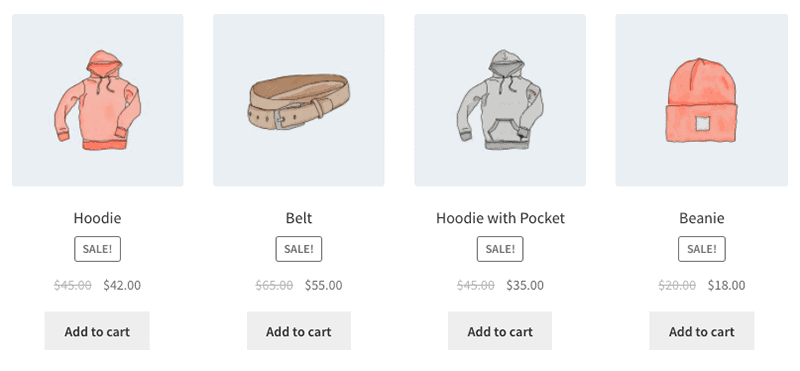This screenshot has width=800, height=371.
Task: Click SALE! badge under Hoodie with Pocket
Action: tap(500, 249)
